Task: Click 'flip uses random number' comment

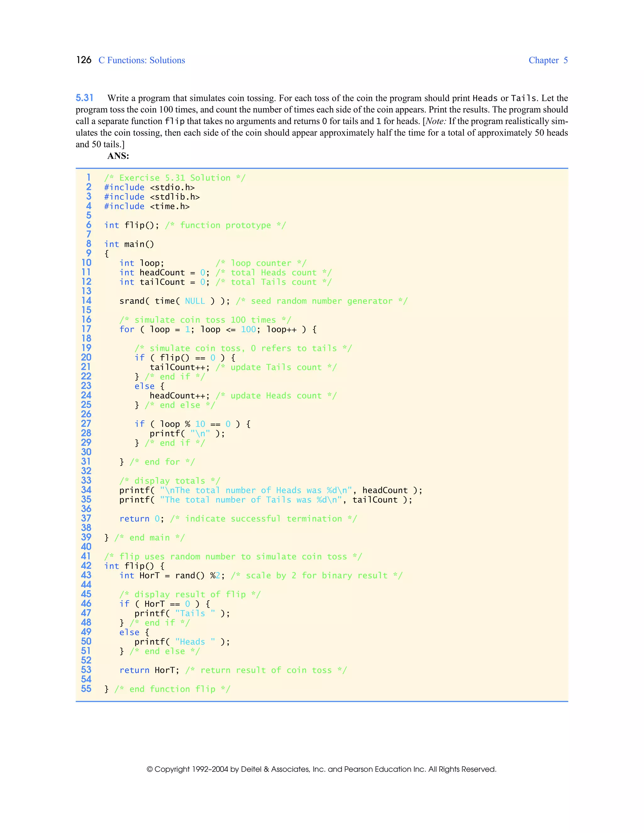Action: [x=233, y=557]
